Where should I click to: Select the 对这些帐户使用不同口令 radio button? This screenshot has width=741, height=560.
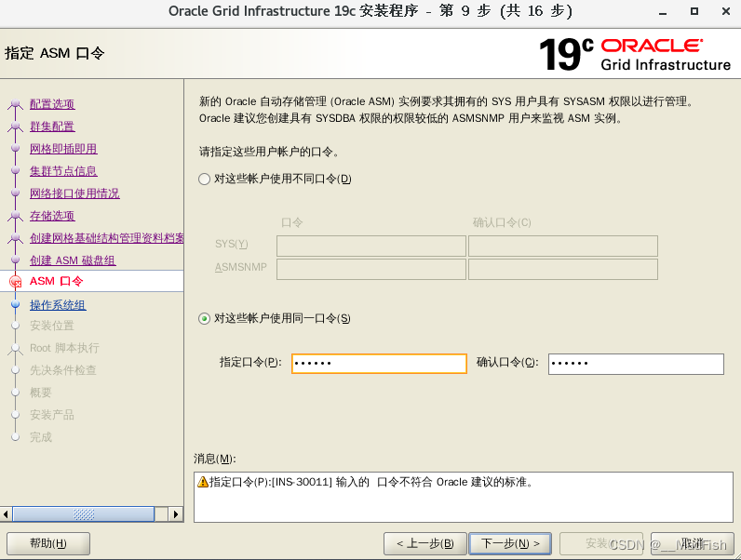[x=204, y=180]
